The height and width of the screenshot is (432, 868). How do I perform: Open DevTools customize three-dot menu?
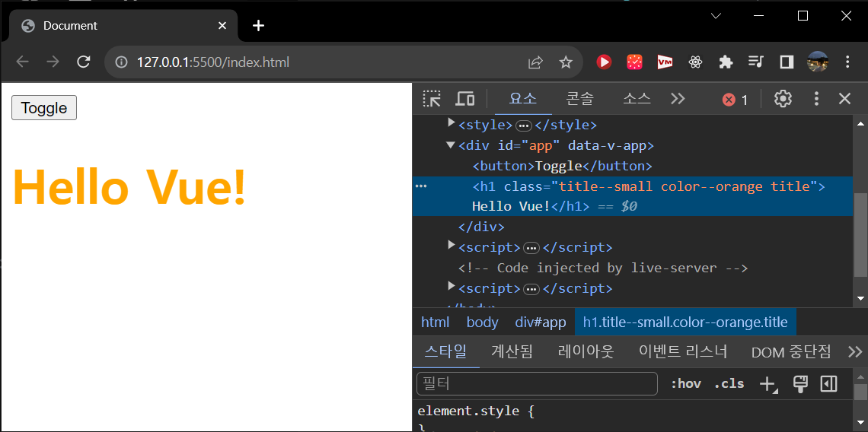tap(816, 99)
